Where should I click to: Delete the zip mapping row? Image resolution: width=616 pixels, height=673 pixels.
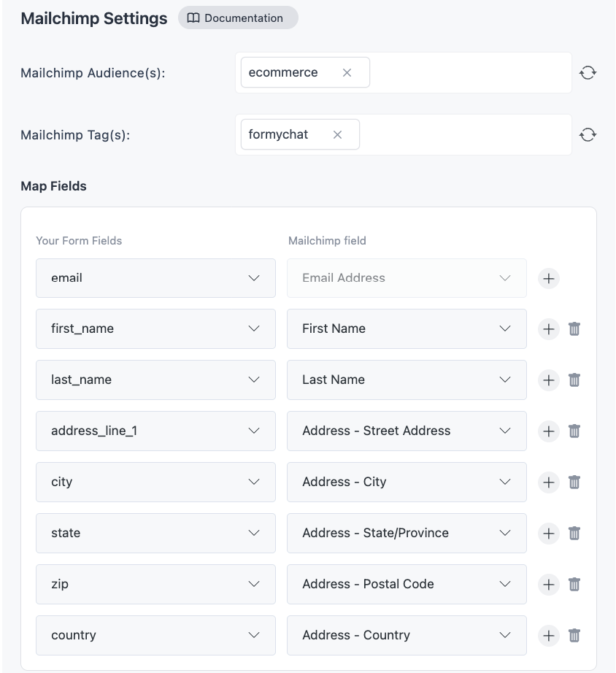pyautogui.click(x=574, y=585)
